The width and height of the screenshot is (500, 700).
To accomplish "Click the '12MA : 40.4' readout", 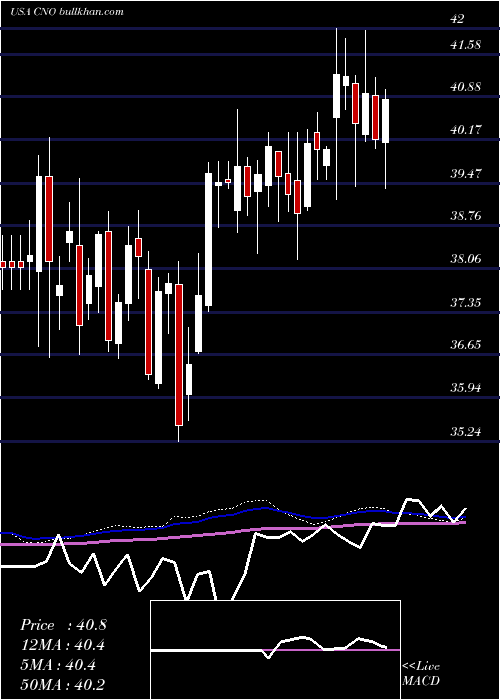I will click(x=63, y=645).
